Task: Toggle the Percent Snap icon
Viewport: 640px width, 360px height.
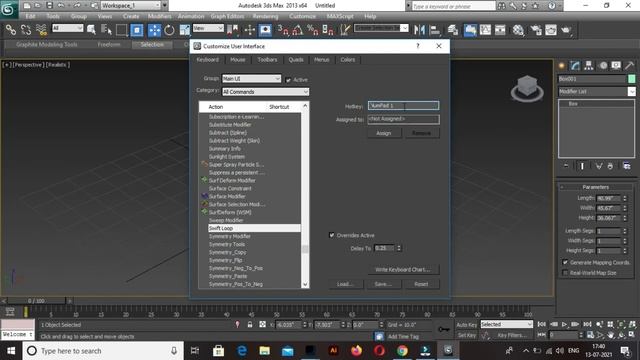Action: 313,30
